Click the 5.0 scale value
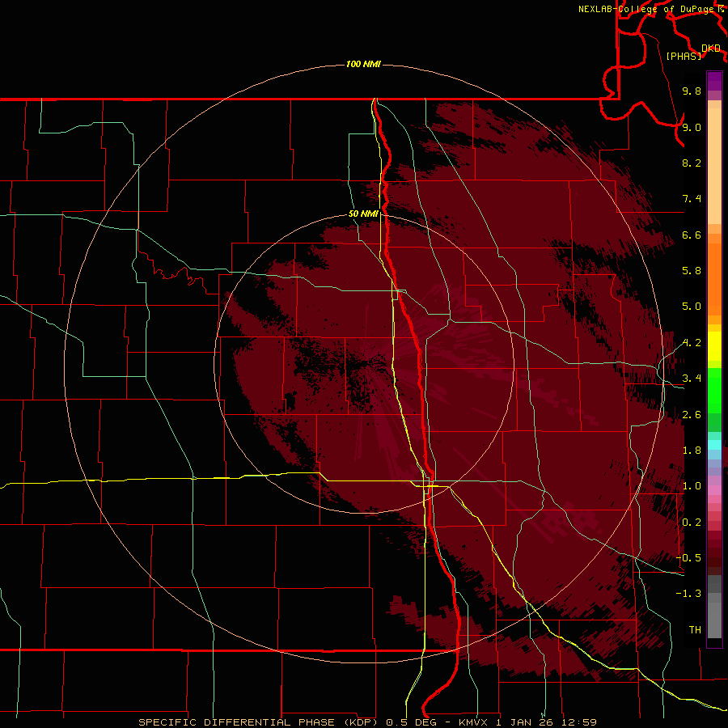 tap(692, 307)
